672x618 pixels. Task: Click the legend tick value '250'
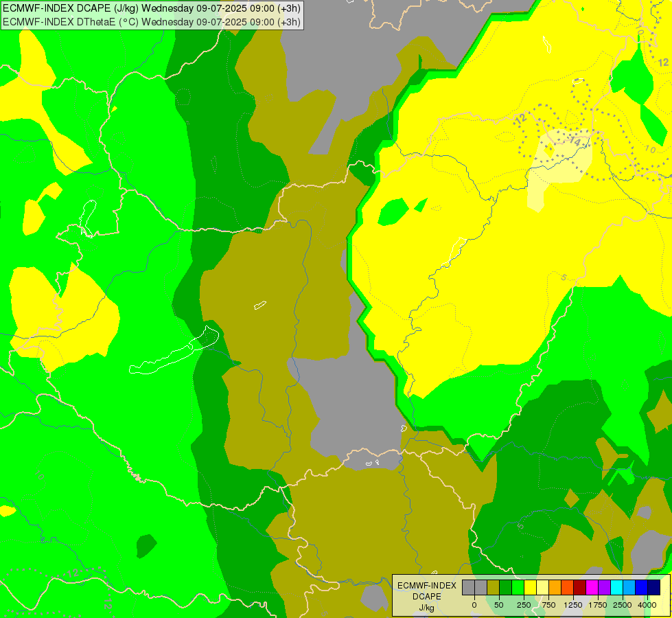[524, 605]
